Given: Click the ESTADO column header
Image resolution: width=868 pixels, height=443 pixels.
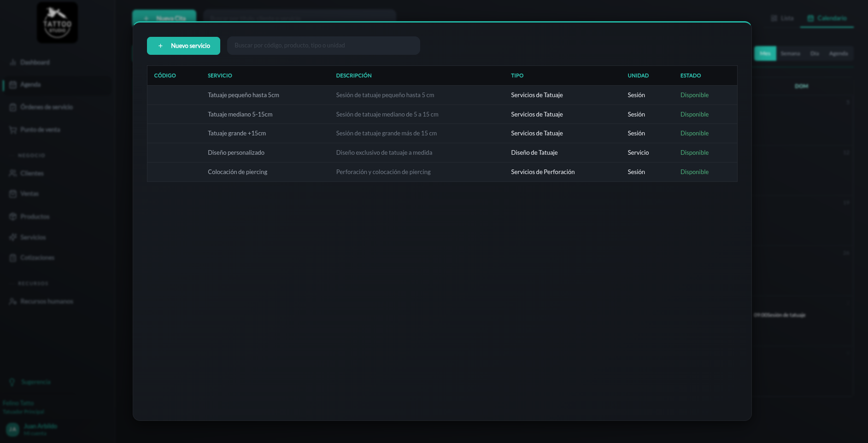Looking at the screenshot, I should 691,76.
